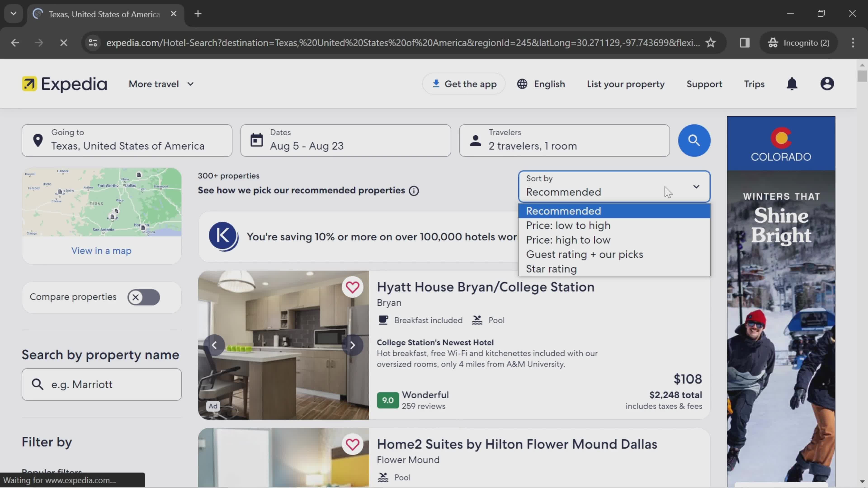Open Travelers 2 travelers, 1 room selector
Image resolution: width=868 pixels, height=488 pixels.
564,141
